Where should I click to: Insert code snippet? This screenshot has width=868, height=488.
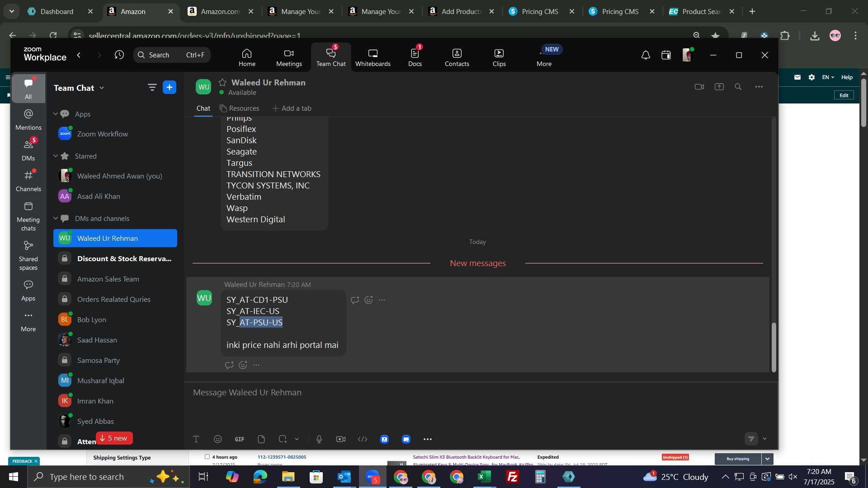click(363, 439)
